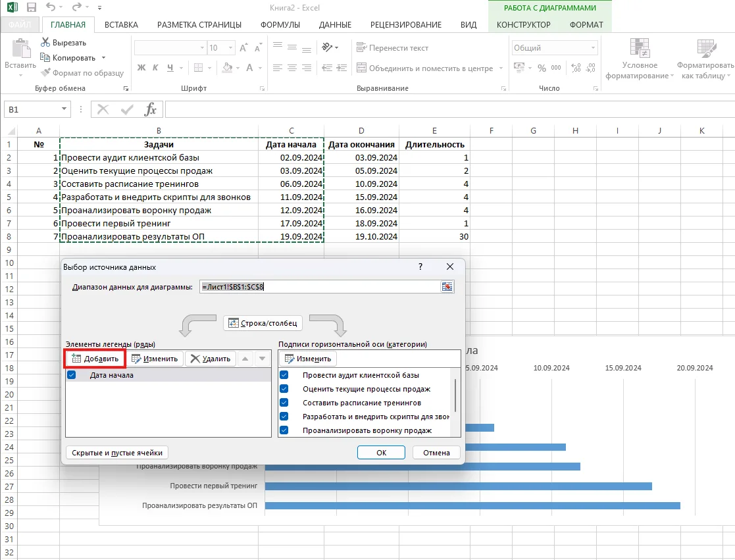The image size is (735, 560).
Task: Open the ФАЙЛ tab
Action: click(19, 25)
